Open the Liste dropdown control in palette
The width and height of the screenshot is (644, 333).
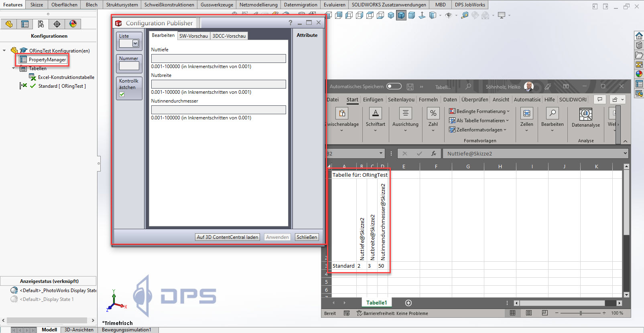[135, 43]
